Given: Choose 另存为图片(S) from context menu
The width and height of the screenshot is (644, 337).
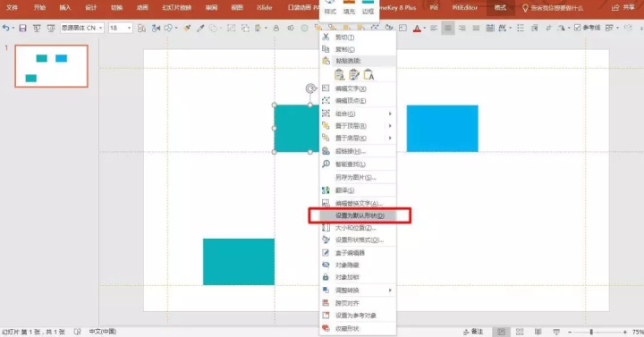Looking at the screenshot, I should [x=358, y=177].
